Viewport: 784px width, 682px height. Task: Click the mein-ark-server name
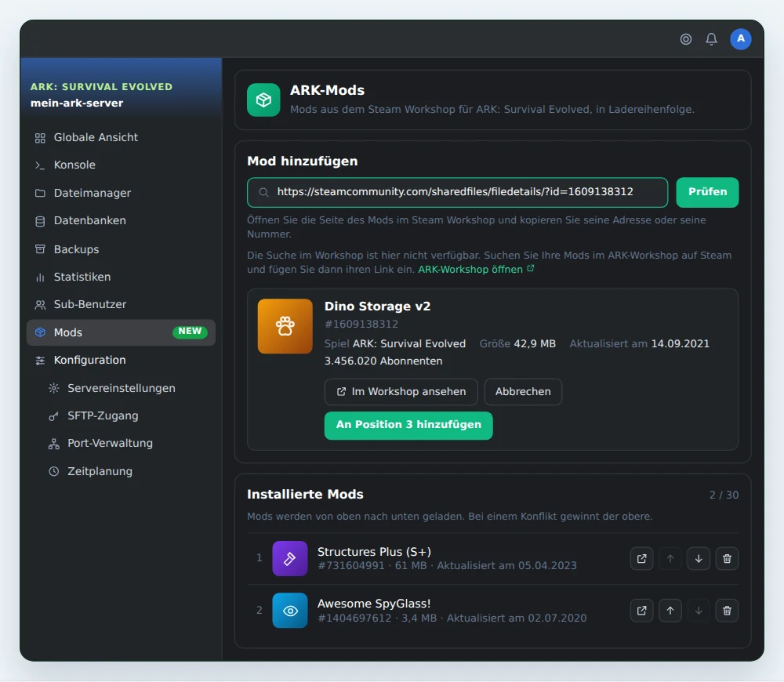pyautogui.click(x=77, y=103)
